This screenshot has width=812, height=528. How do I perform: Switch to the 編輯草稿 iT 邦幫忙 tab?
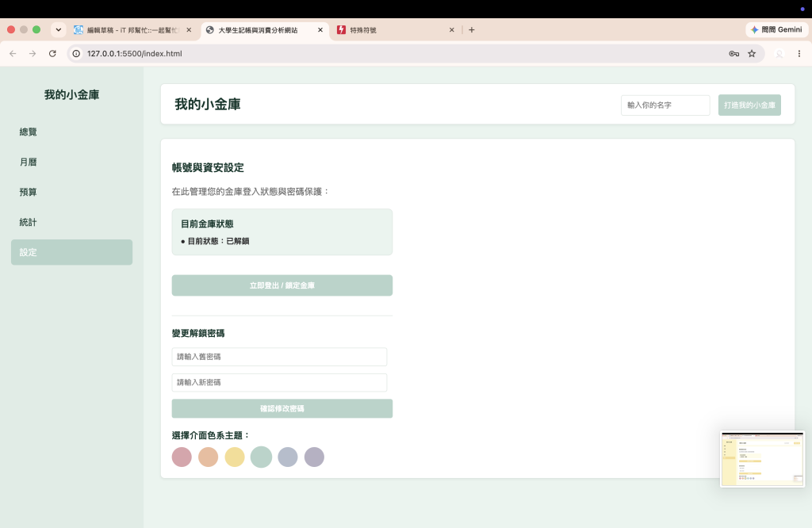click(x=132, y=30)
